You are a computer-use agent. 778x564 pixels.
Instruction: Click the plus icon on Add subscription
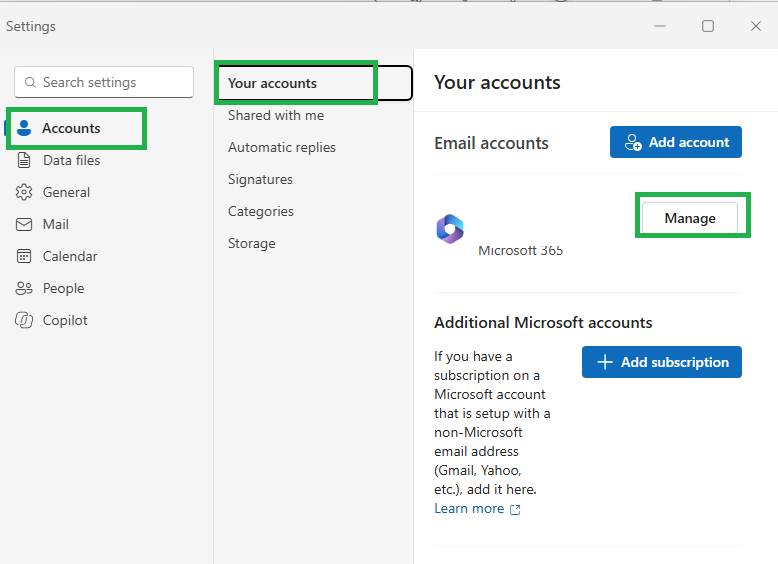click(605, 362)
